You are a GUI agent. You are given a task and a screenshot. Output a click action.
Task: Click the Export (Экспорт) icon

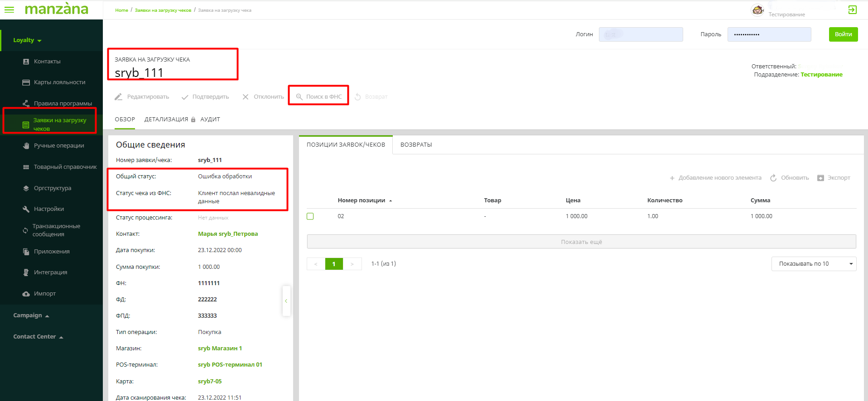(x=820, y=178)
